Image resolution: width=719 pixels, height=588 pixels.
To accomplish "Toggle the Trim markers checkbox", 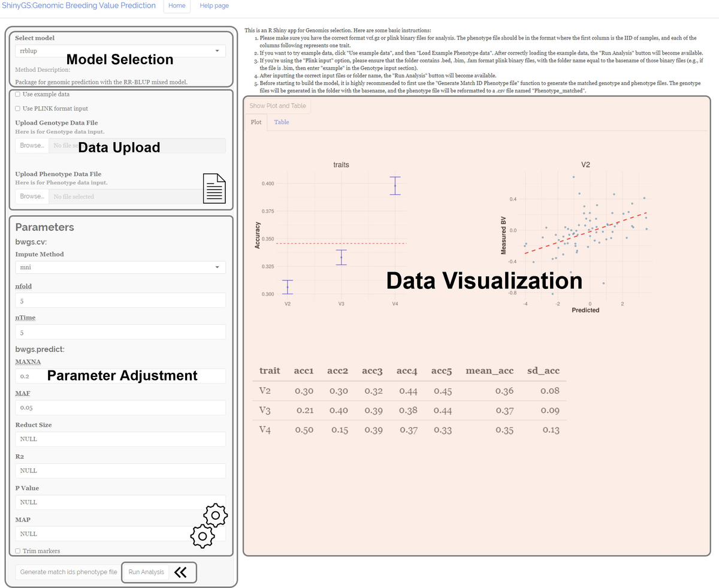I will click(x=18, y=550).
